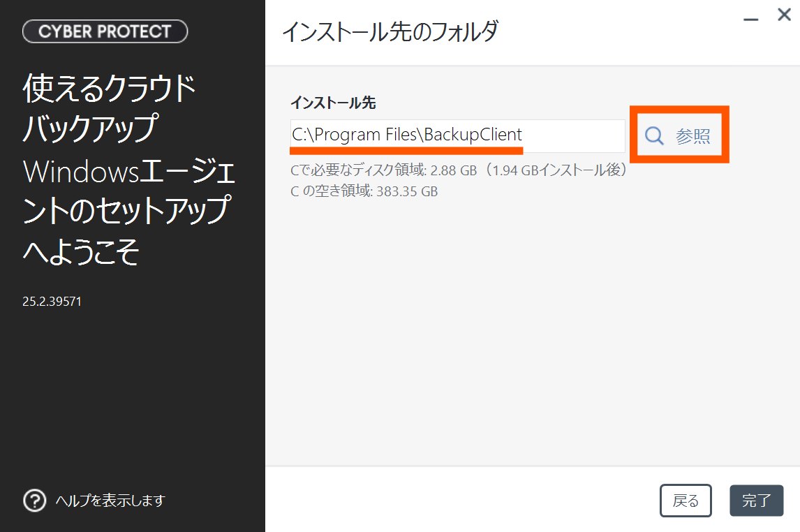The width and height of the screenshot is (800, 532).
Task: Click the help question mark icon
Action: tap(35, 501)
